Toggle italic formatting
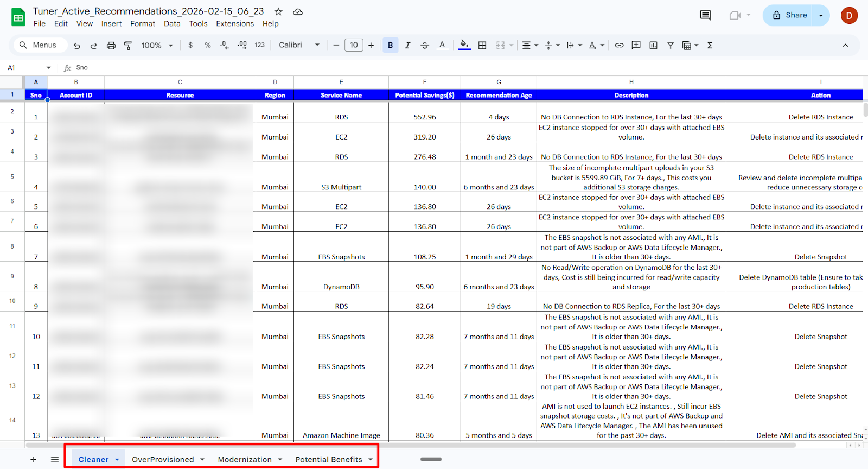Screen dimensions: 868x469 pos(407,46)
